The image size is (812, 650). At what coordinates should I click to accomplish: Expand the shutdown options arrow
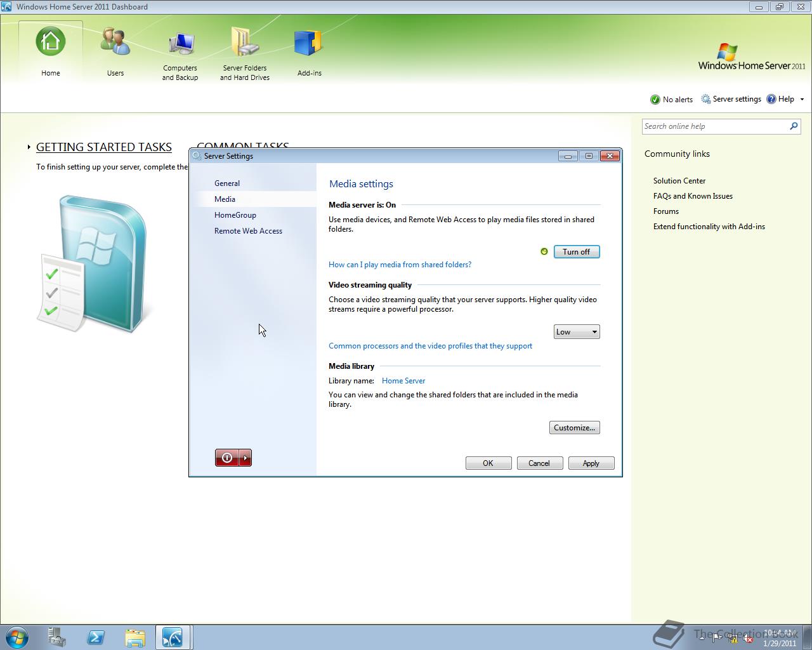point(246,458)
